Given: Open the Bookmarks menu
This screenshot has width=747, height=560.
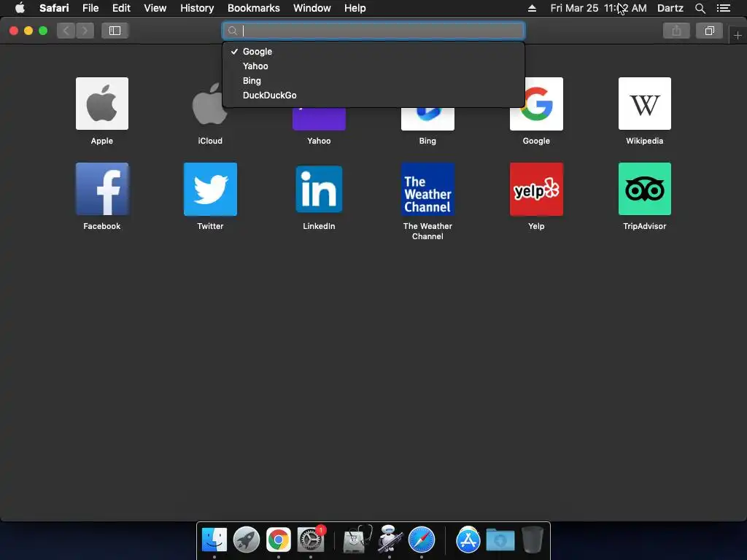Looking at the screenshot, I should click(253, 8).
